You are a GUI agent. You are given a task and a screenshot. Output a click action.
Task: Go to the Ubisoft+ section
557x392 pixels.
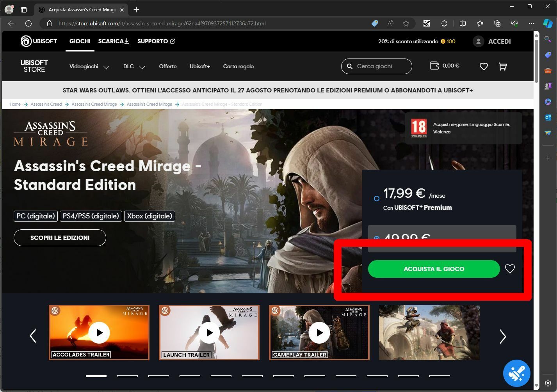pyautogui.click(x=200, y=67)
